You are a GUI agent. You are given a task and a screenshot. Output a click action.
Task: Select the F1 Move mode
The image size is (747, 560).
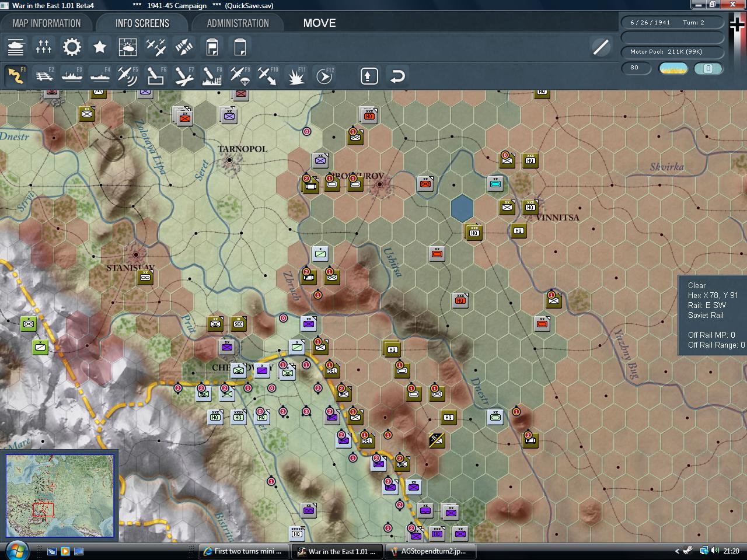click(x=16, y=76)
